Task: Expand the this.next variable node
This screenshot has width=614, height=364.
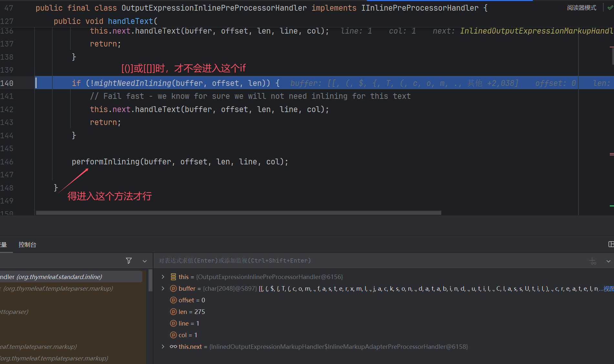Action: pos(163,347)
